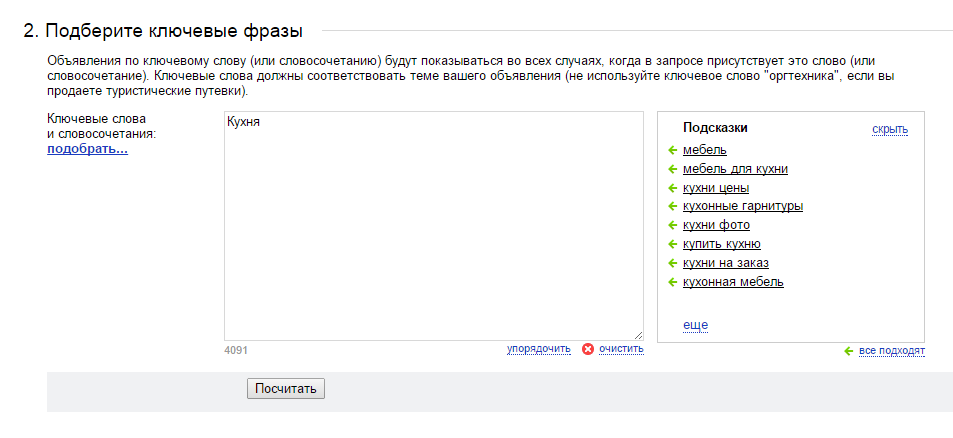Click the red clear icon below the textarea

tap(588, 349)
